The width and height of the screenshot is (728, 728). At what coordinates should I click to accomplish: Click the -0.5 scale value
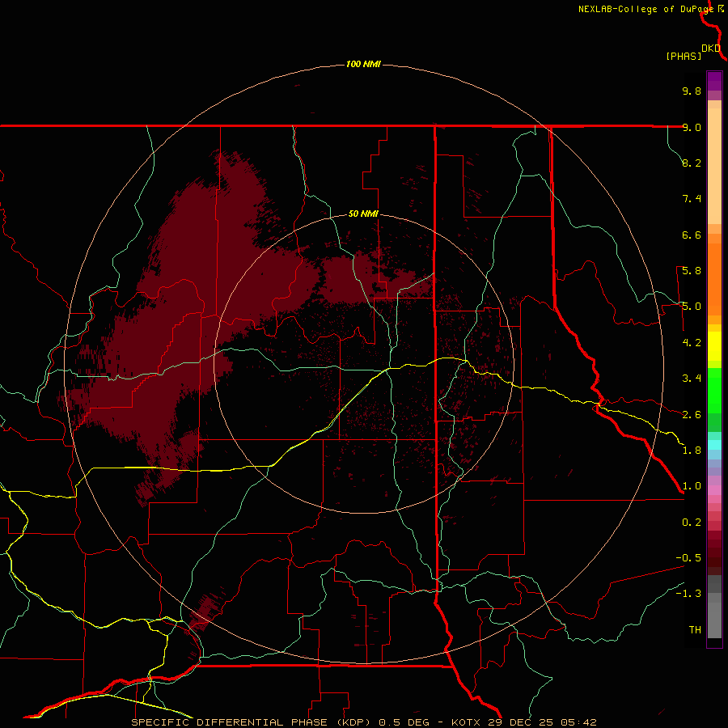pos(688,558)
